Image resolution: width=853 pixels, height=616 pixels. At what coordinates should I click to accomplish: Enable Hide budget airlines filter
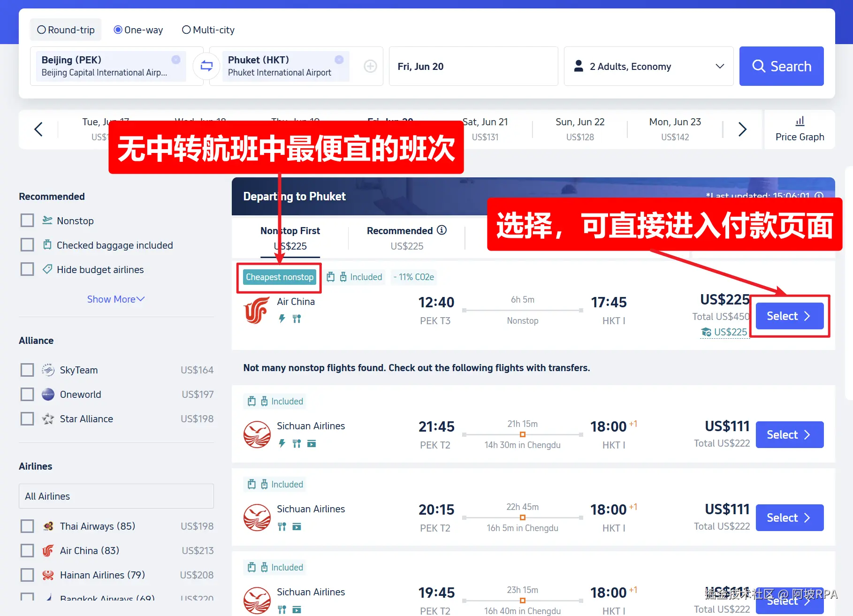point(27,269)
